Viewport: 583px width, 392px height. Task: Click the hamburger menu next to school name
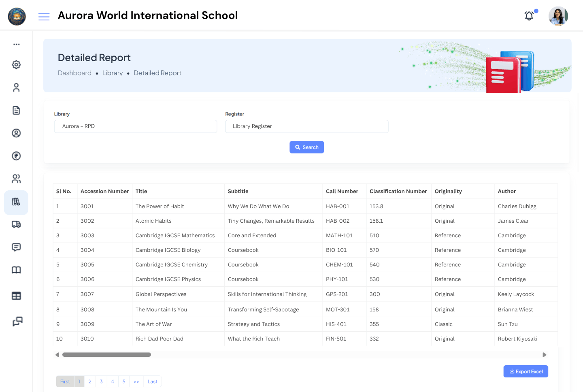44,17
